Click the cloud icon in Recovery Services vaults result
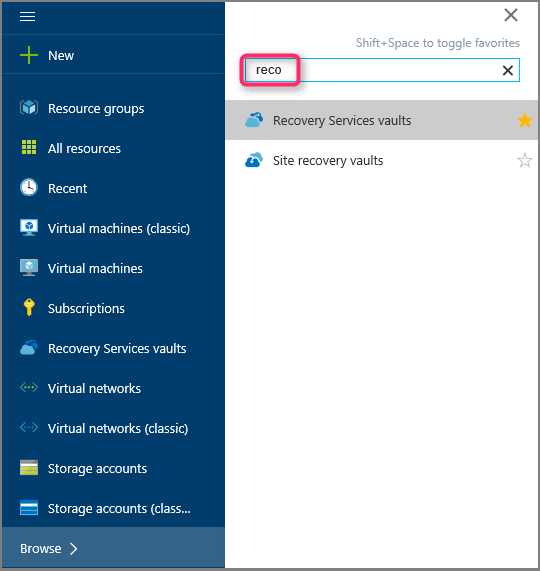This screenshot has width=540, height=571. tap(254, 120)
